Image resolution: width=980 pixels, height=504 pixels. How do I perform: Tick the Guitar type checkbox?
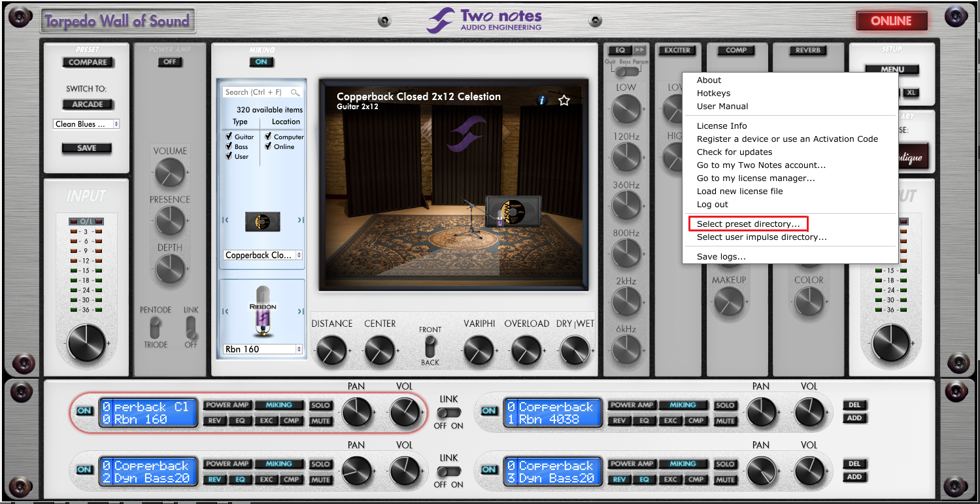coord(229,137)
